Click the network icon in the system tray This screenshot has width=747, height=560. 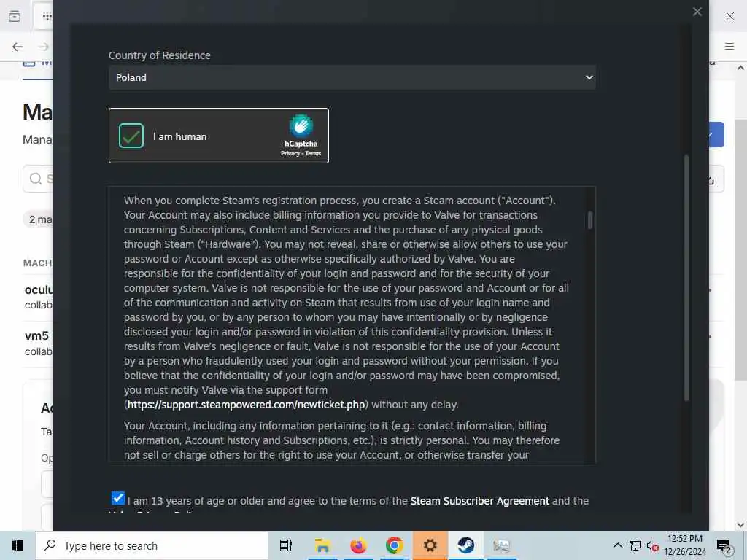coord(635,545)
